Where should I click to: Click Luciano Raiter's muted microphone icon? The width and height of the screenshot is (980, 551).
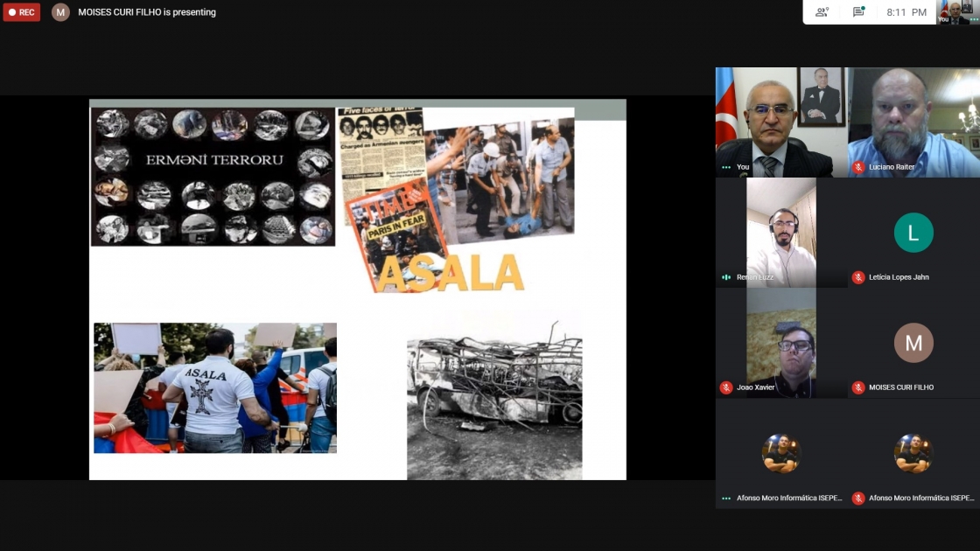[x=858, y=167]
